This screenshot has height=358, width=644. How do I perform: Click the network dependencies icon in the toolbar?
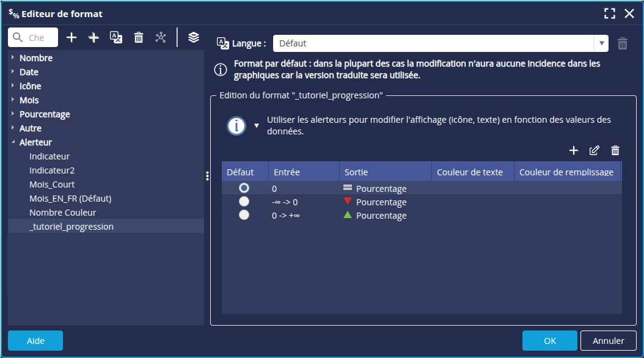[161, 37]
